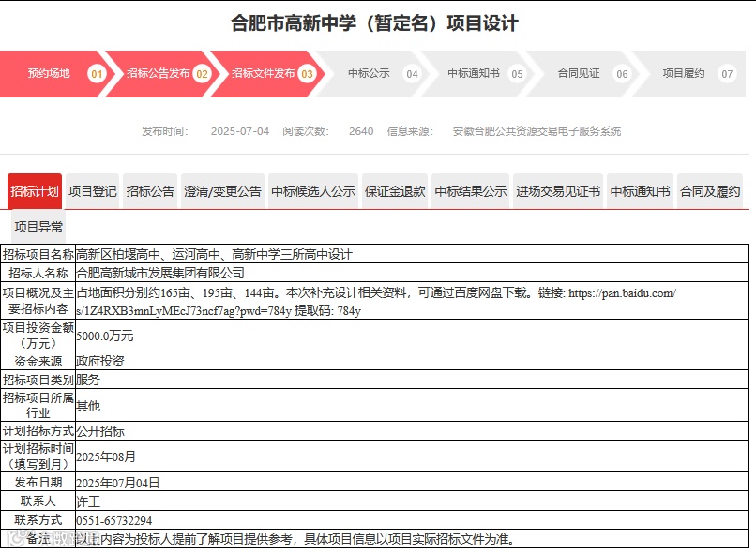Click the category value 服务
The image size is (756, 553).
(88, 380)
